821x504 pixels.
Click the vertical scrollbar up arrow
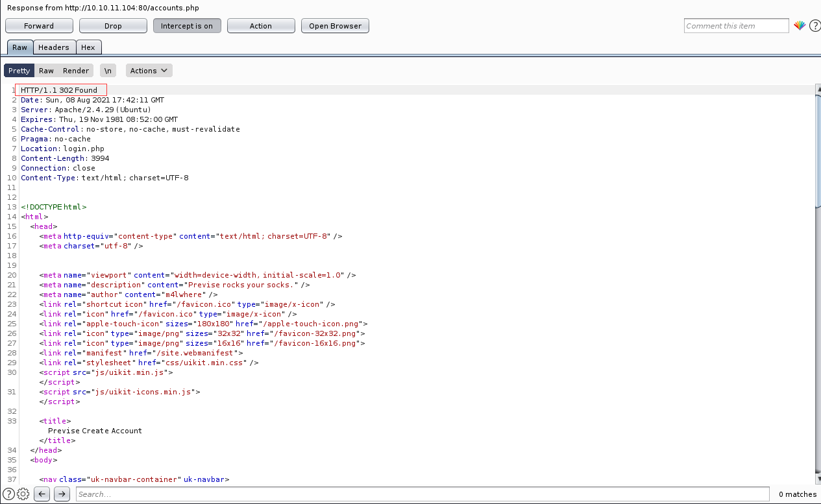pyautogui.click(x=817, y=88)
